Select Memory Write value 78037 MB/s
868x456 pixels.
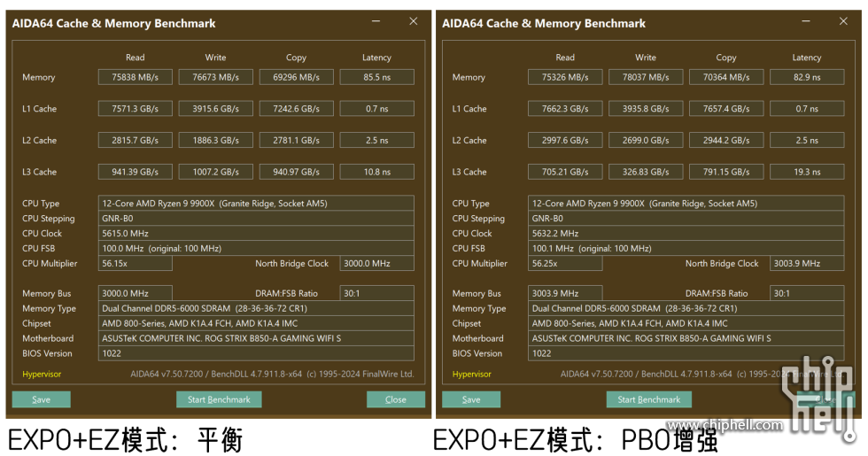(646, 77)
